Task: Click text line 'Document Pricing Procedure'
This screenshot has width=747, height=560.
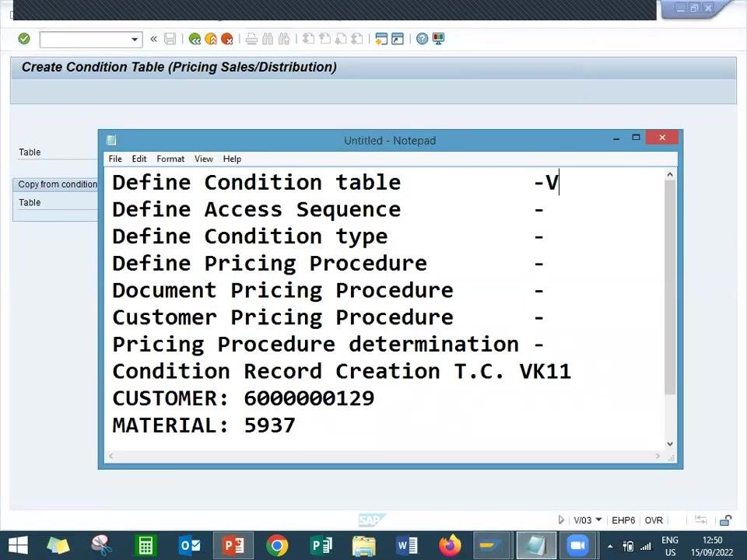Action: tap(283, 290)
